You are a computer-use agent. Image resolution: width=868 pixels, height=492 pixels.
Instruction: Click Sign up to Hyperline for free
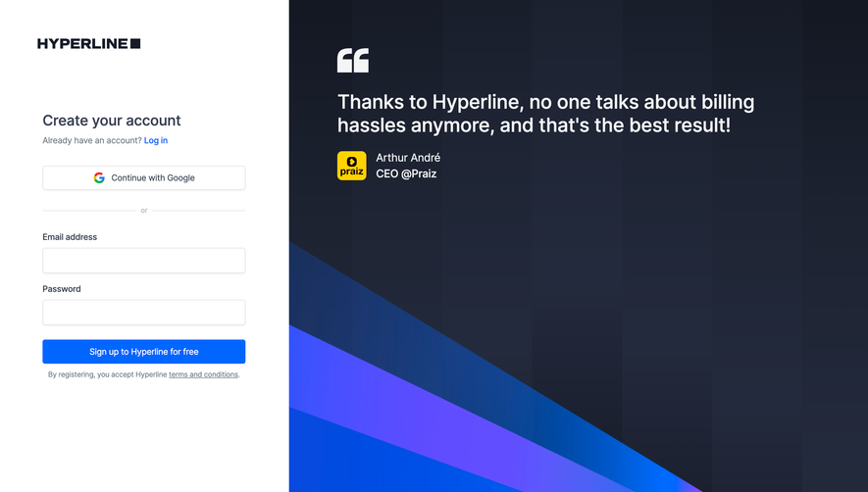tap(144, 352)
